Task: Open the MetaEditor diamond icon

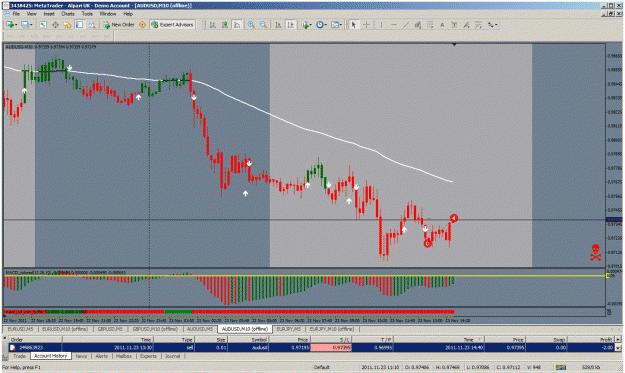Action: [x=142, y=25]
